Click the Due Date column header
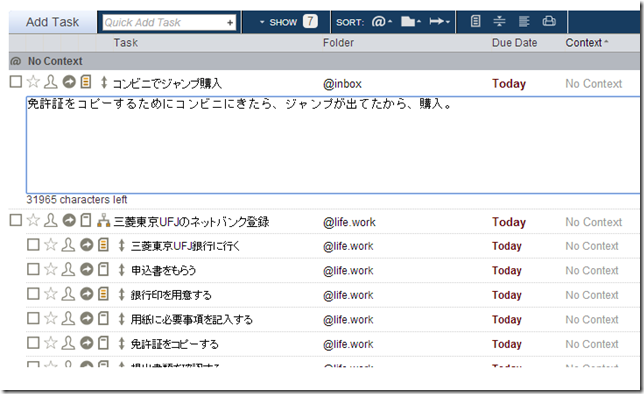Image resolution: width=644 pixels, height=394 pixels. (x=514, y=43)
